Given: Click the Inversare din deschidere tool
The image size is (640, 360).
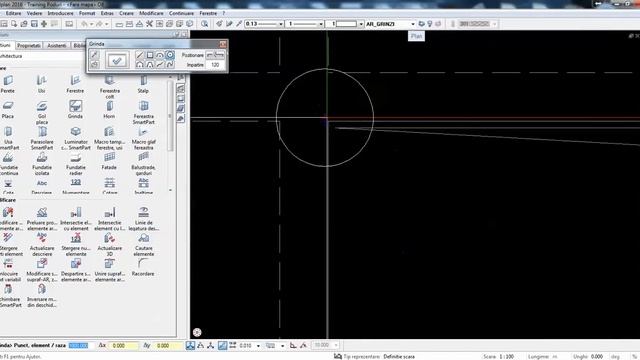Looking at the screenshot, I should click(x=42, y=296).
